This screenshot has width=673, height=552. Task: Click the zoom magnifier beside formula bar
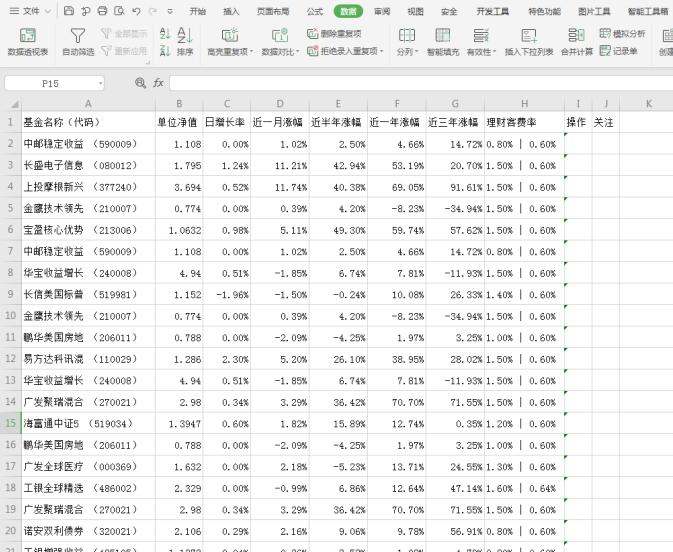point(140,83)
